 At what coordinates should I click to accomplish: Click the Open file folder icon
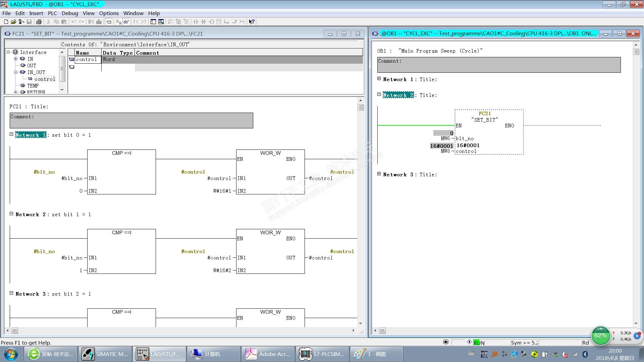pyautogui.click(x=13, y=22)
